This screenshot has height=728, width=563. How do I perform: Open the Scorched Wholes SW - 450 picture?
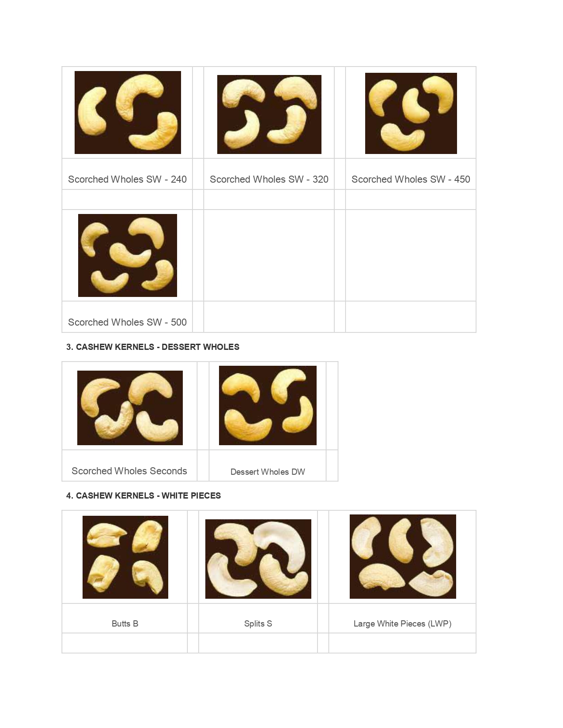point(411,113)
